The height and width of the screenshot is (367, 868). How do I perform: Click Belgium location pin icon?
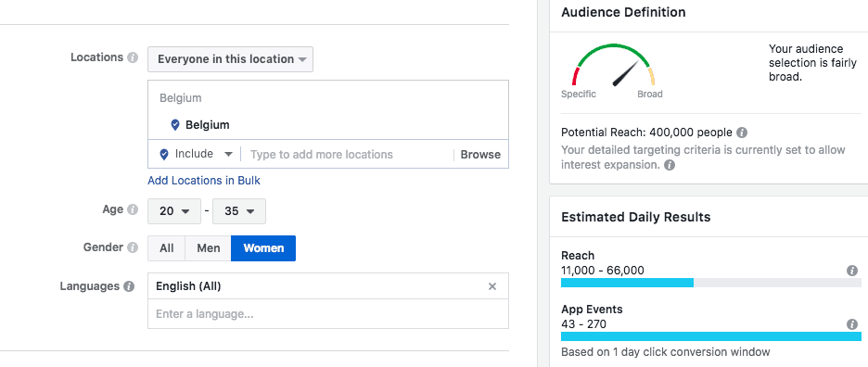tap(175, 125)
